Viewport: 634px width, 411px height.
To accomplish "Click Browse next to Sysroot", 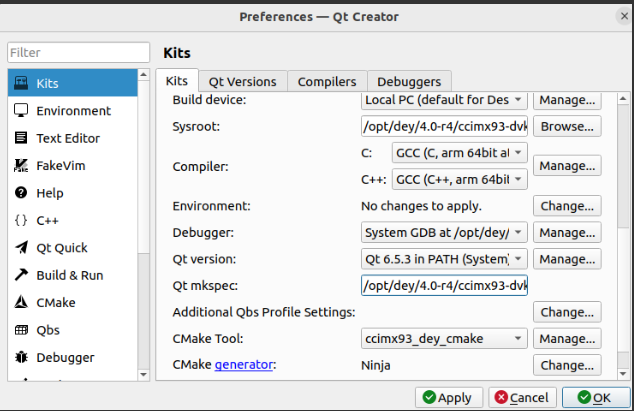I will (x=567, y=126).
